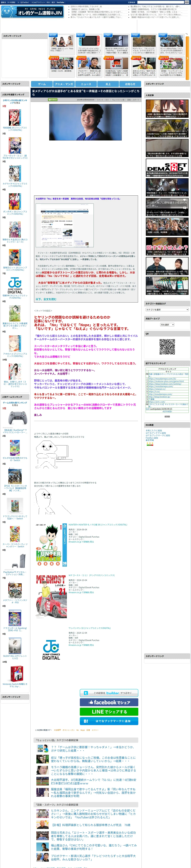
Task: Click the ポストシーズン related tag
Action: 69,730
